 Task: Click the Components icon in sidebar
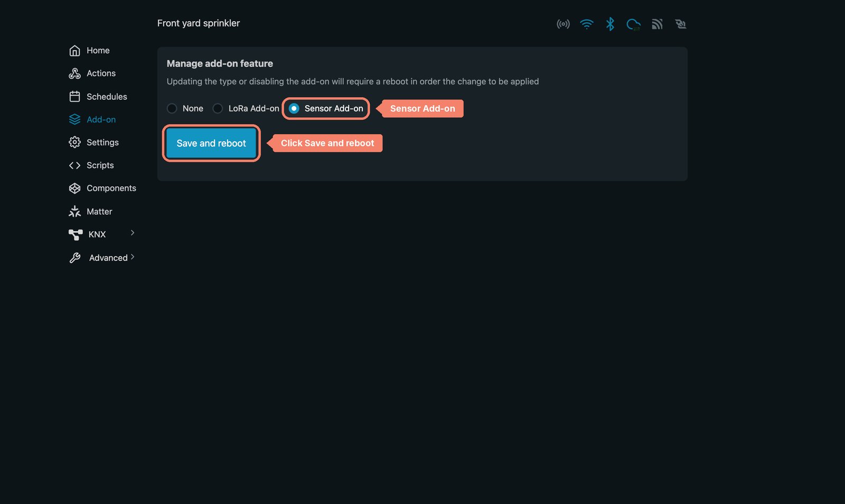tap(74, 188)
